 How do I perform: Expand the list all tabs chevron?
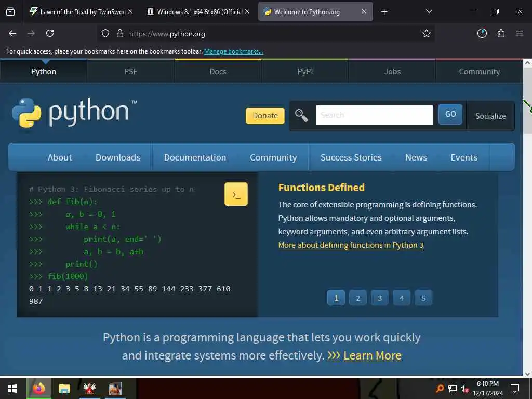click(429, 11)
